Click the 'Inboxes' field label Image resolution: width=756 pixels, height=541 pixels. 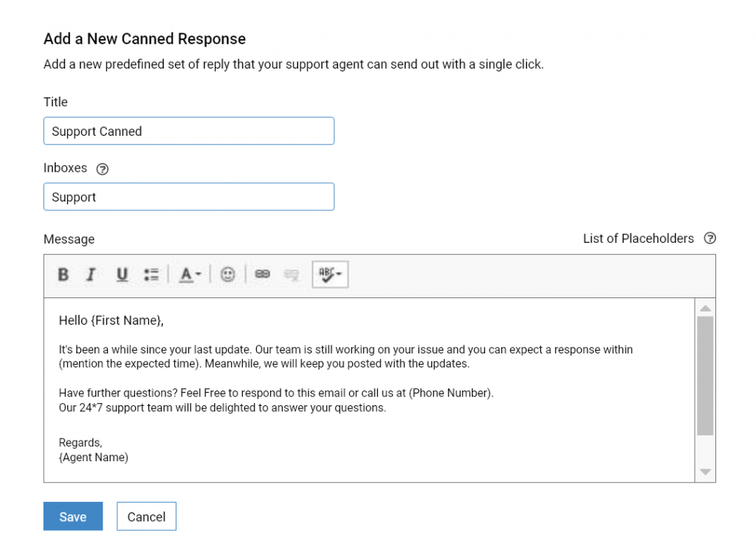(x=66, y=168)
